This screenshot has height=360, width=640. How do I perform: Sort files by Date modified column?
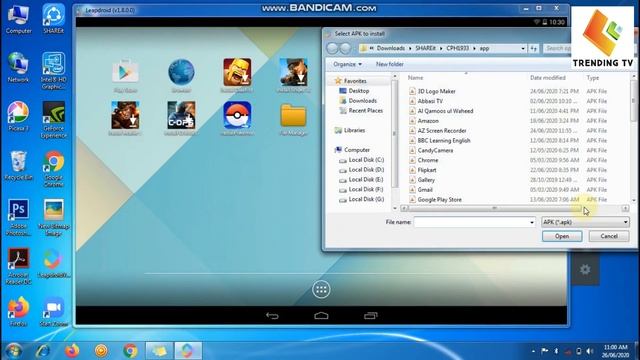[x=547, y=78]
